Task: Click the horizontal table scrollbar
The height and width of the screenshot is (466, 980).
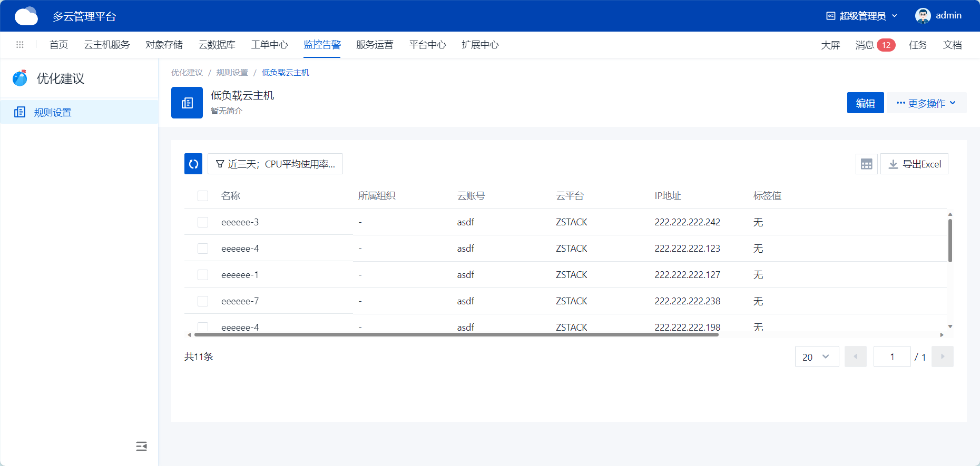Action: 456,334
